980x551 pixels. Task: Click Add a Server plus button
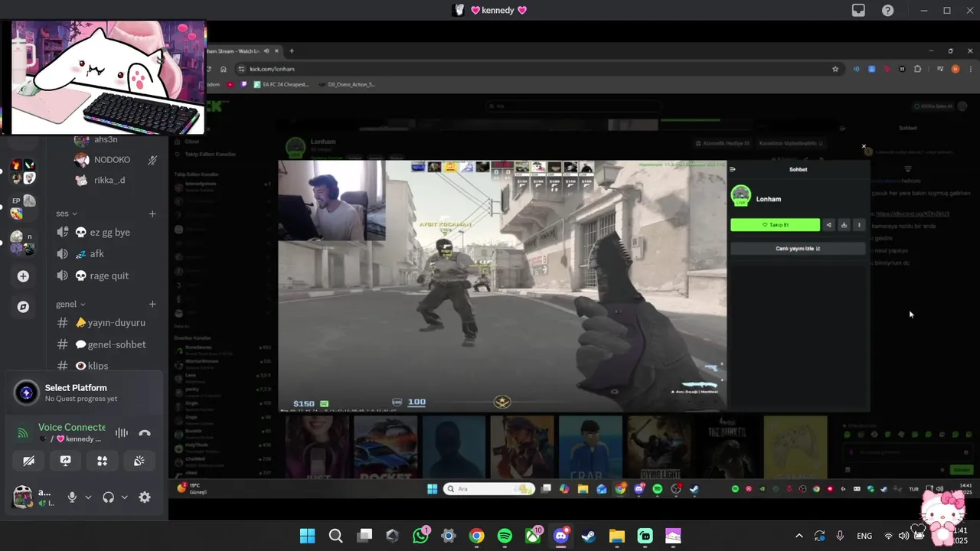coord(23,275)
